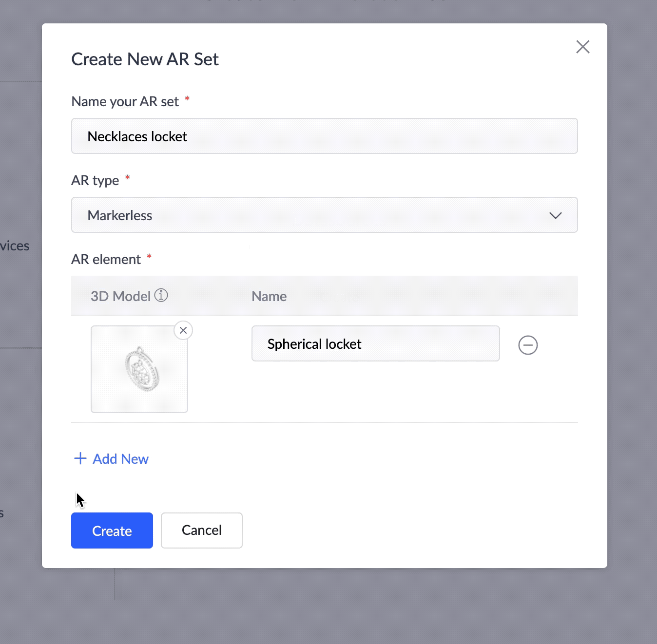The image size is (657, 644).
Task: Create the AR set
Action: coord(112,530)
